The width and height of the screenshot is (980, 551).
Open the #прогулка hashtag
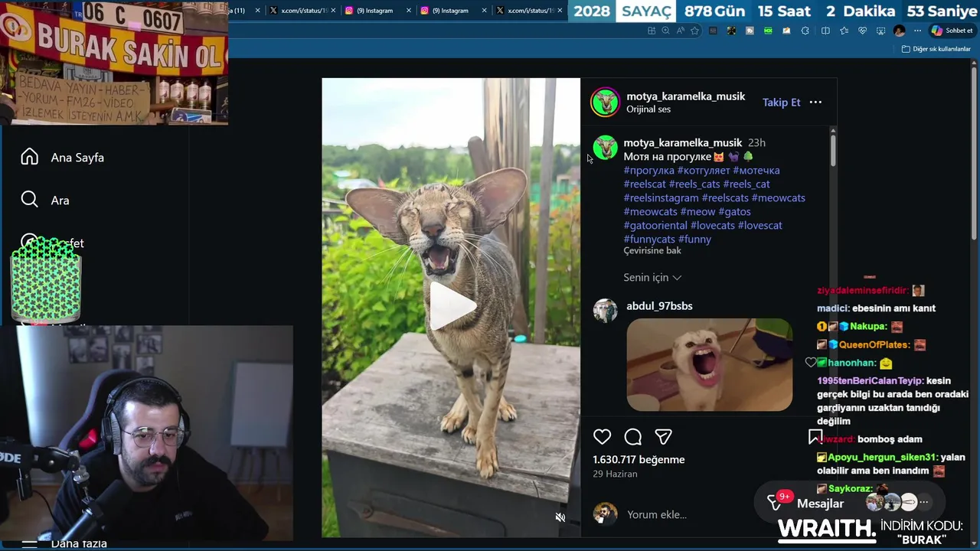point(648,171)
